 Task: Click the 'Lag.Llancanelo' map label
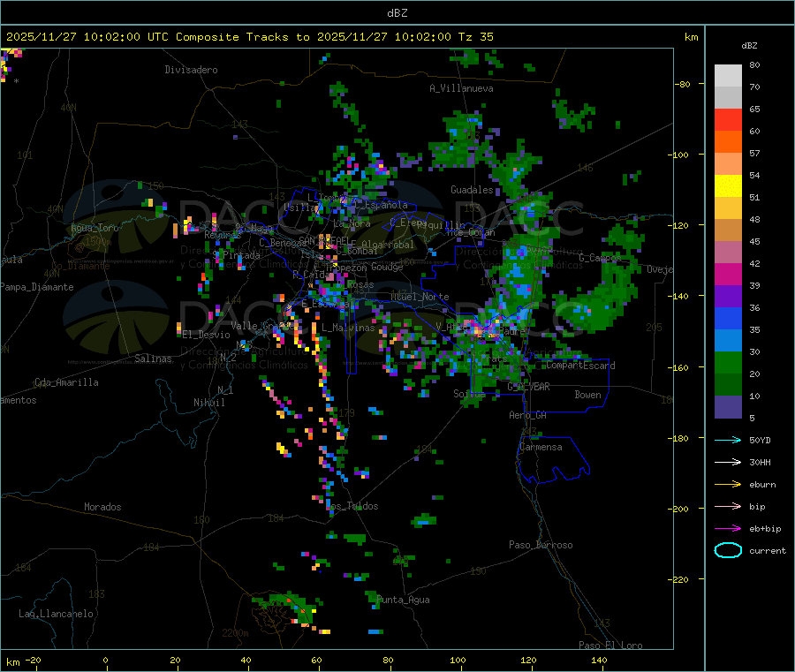pos(56,614)
